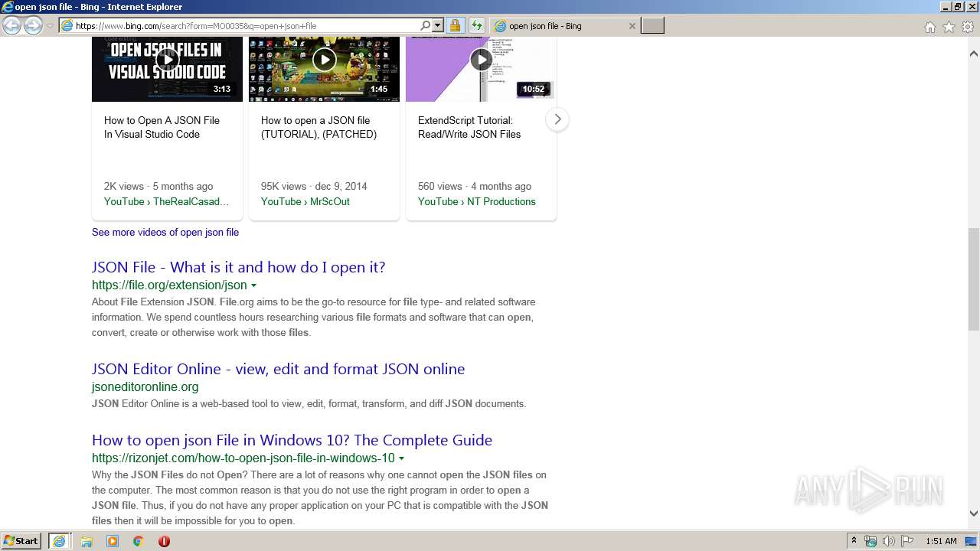Open 'JSON File - What is it and how do I open it?'
The width and height of the screenshot is (980, 551).
pyautogui.click(x=239, y=267)
